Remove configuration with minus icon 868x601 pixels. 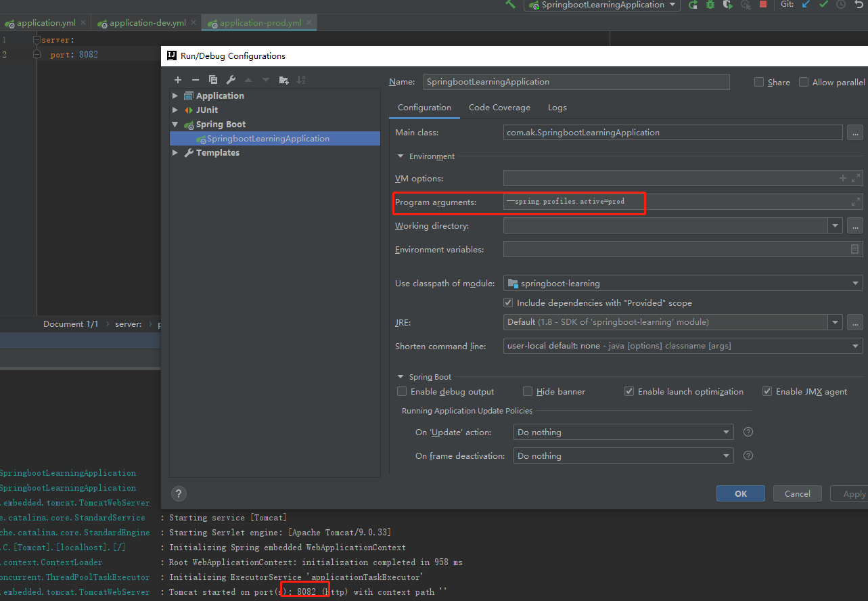coord(196,80)
